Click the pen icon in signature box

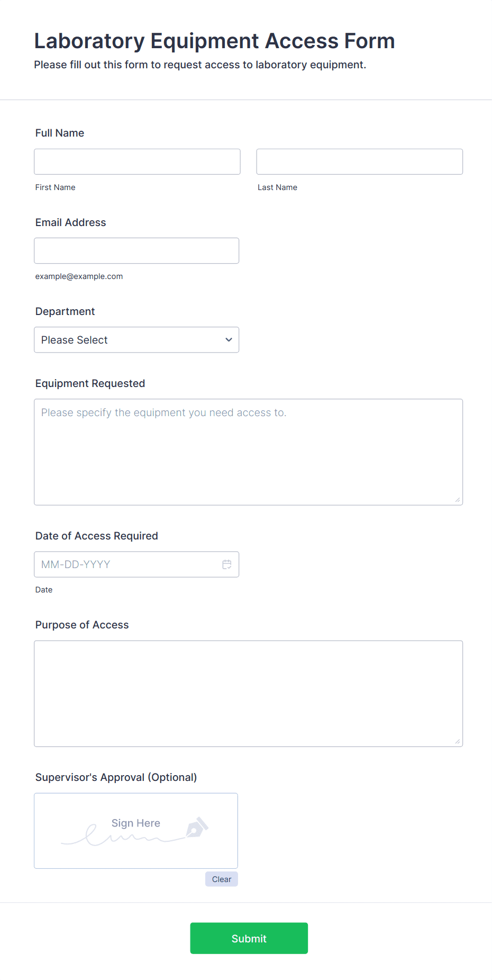197,828
